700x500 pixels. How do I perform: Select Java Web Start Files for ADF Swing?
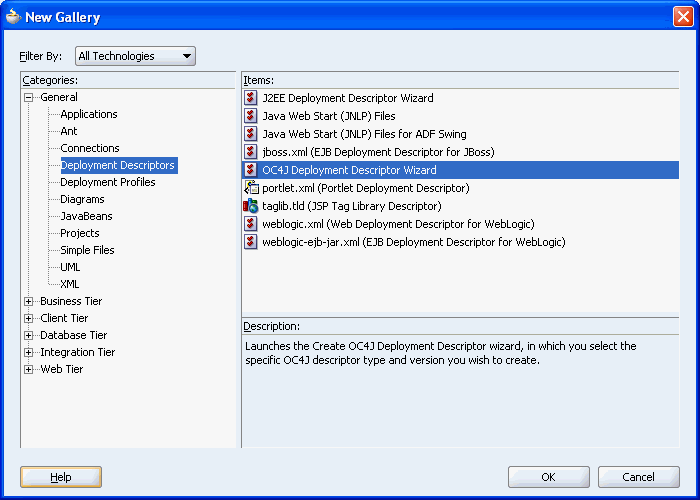(x=364, y=134)
